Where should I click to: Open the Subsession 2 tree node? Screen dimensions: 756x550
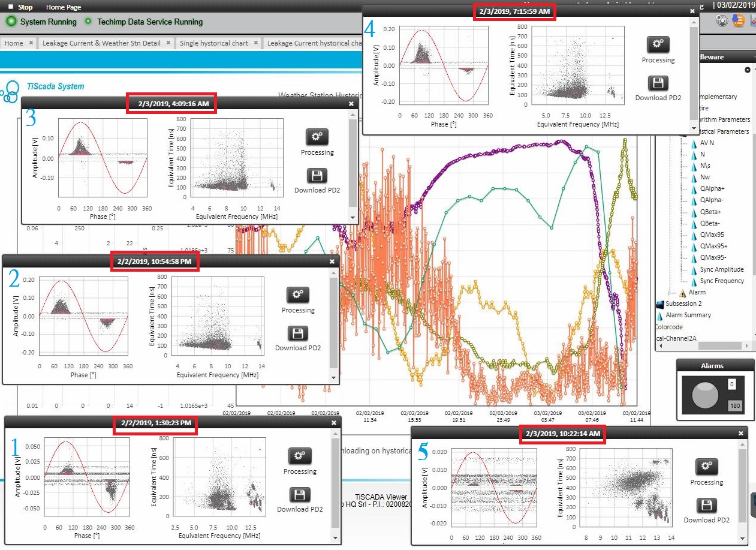click(x=683, y=303)
